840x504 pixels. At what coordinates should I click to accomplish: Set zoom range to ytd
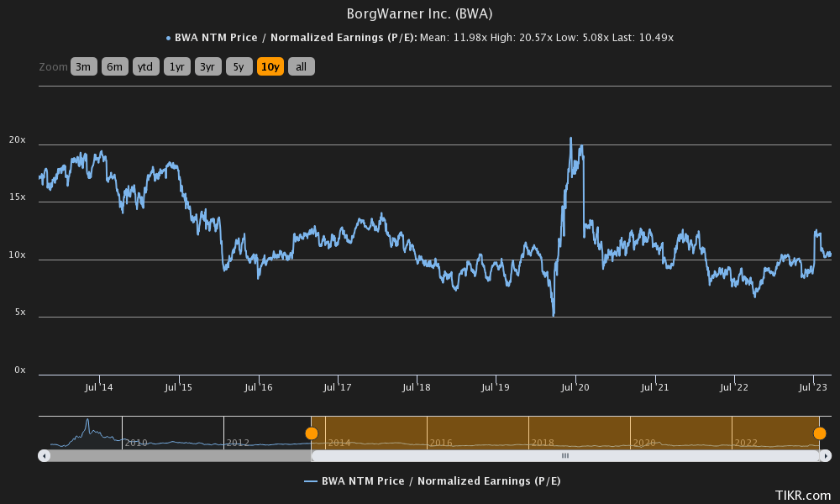point(145,67)
